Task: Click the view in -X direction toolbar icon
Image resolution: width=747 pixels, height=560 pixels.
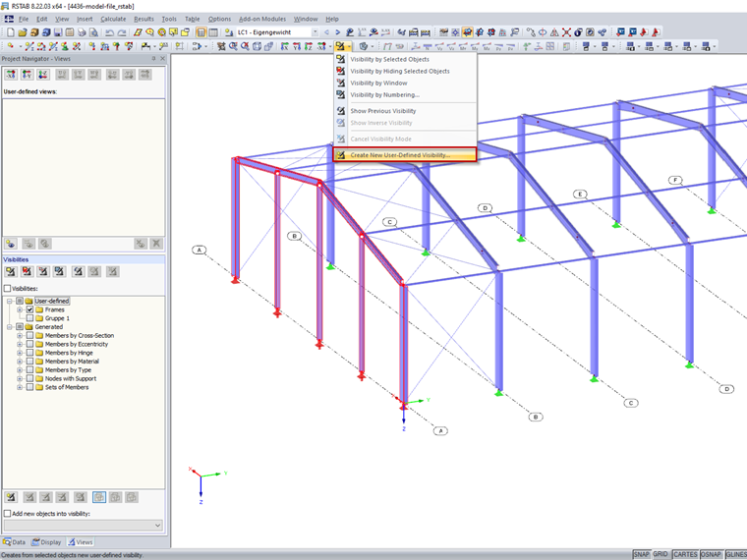Action: click(x=321, y=46)
